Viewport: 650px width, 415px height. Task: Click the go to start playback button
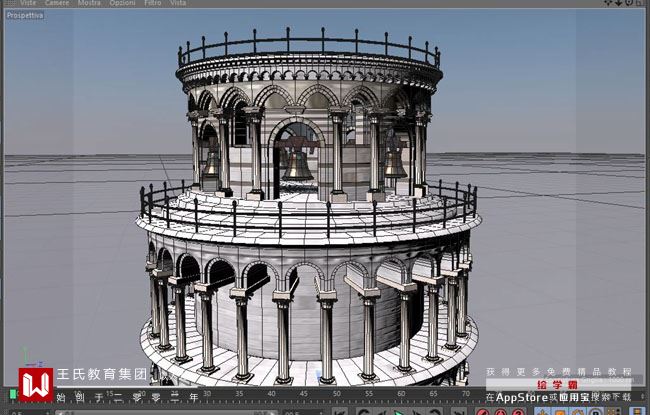click(x=340, y=412)
